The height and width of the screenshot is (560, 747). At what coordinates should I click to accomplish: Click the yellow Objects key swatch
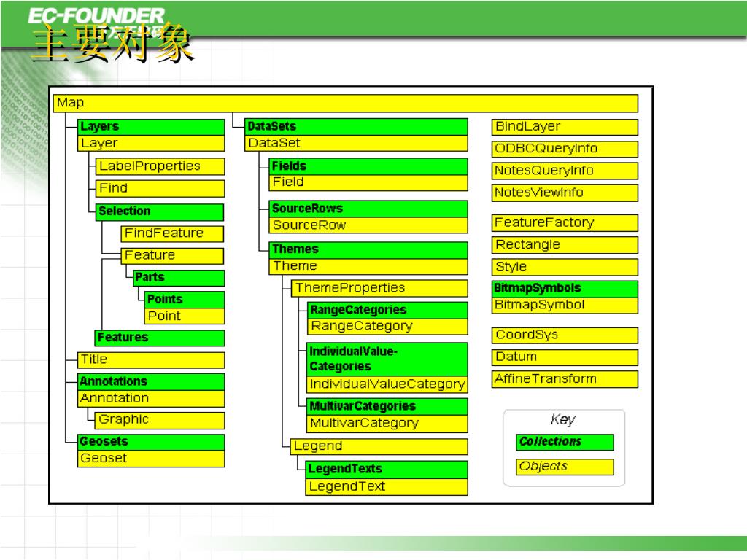(565, 467)
